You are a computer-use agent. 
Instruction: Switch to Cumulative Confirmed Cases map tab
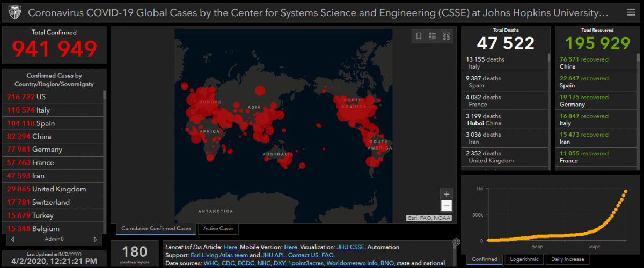(156, 229)
